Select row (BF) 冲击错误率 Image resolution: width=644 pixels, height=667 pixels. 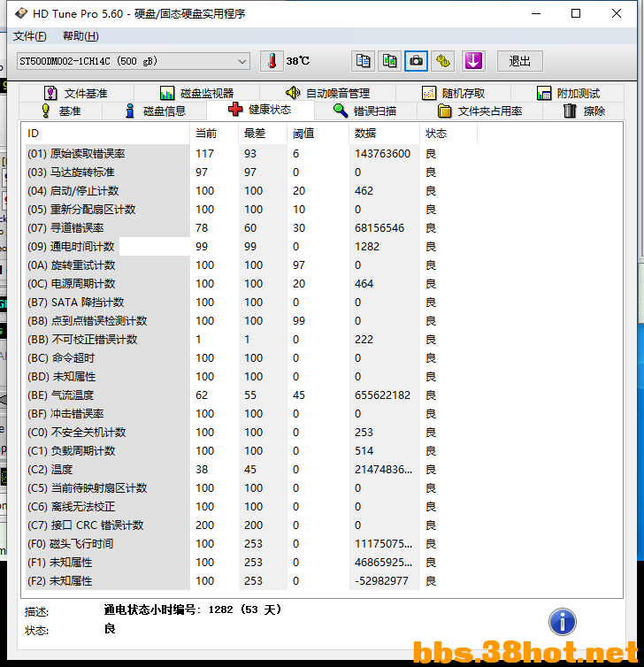[x=251, y=414]
